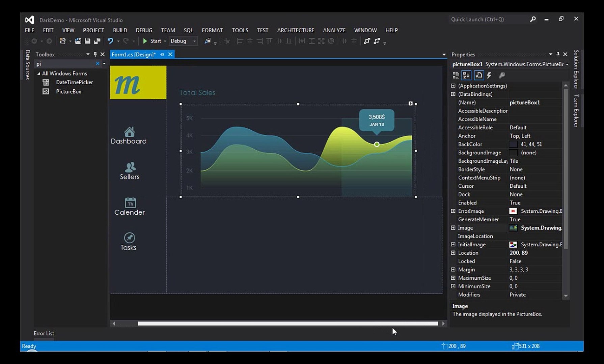Switch Properties panel to Events view (lightning icon)
Screen dimensions: 604x364
490,75
